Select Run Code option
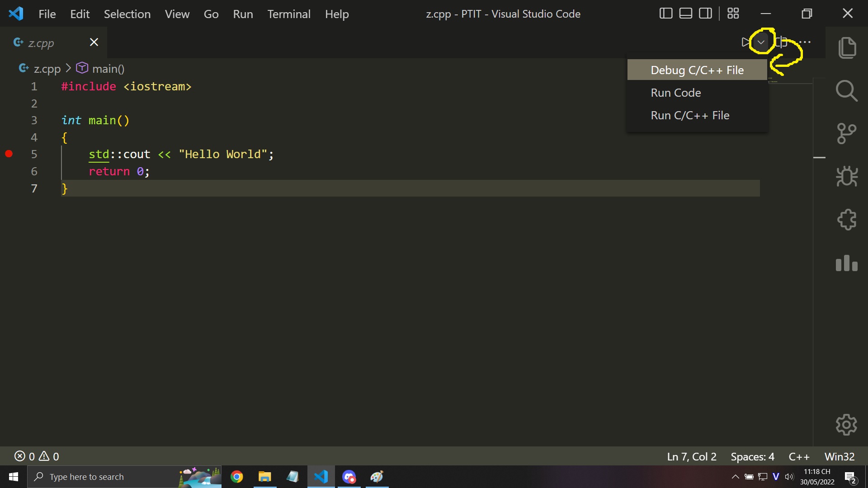This screenshot has height=488, width=868. click(697, 93)
